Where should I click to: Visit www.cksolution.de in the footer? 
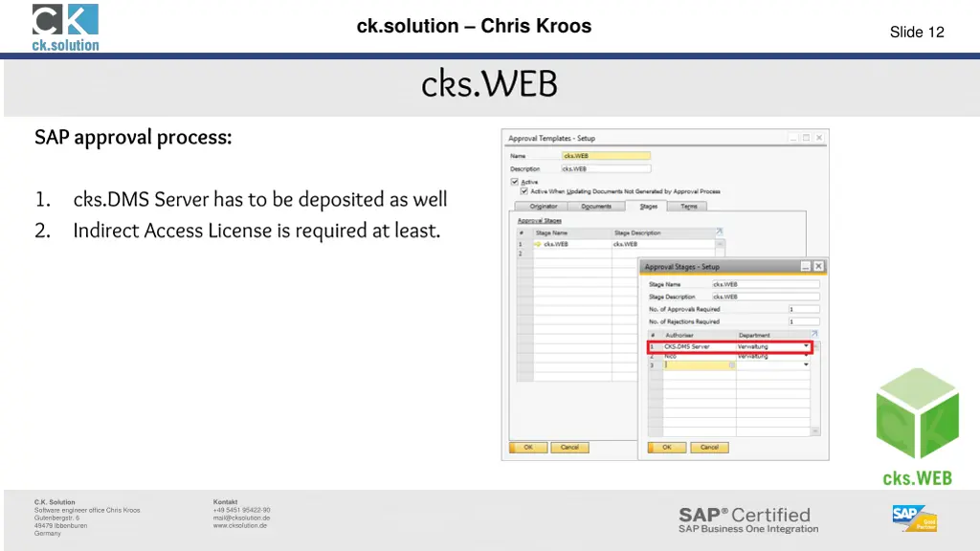[240, 525]
